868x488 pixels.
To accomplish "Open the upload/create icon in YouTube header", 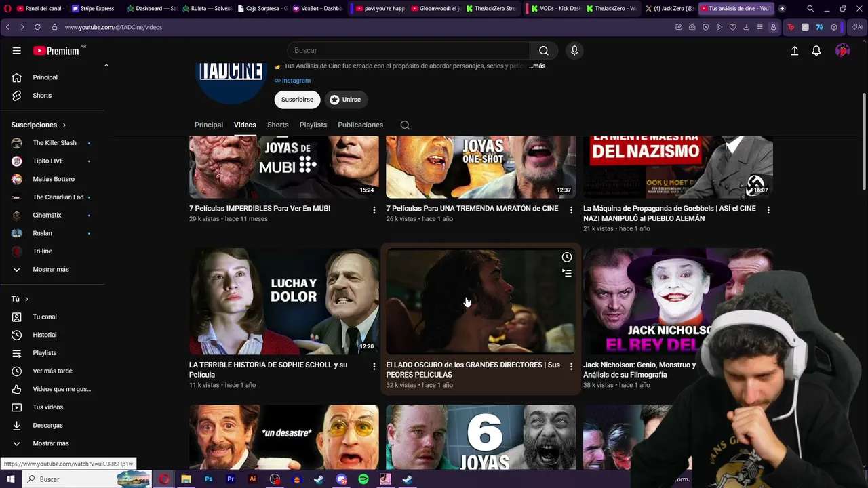I will [795, 51].
